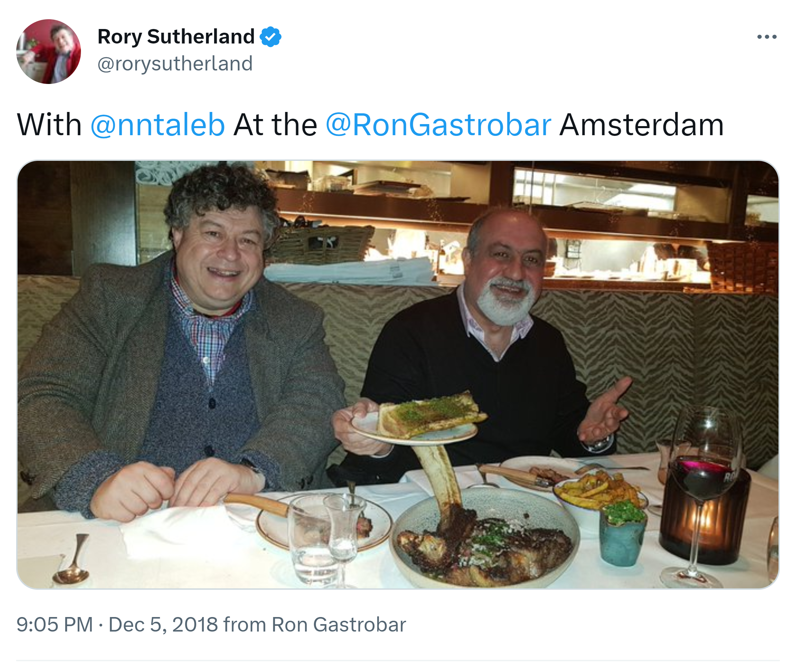Click the blue verified checkmark badge
792x672 pixels.
(x=270, y=36)
